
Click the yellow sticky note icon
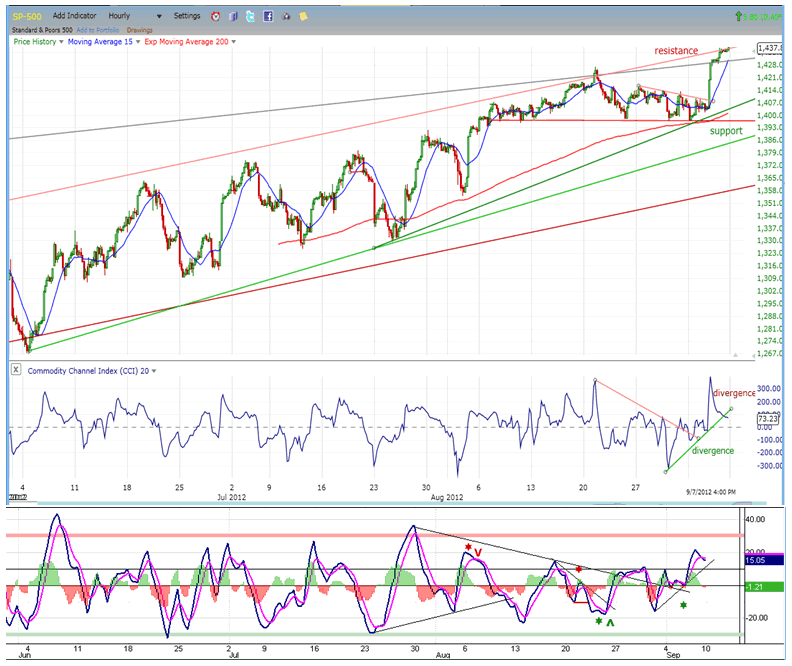coord(303,16)
